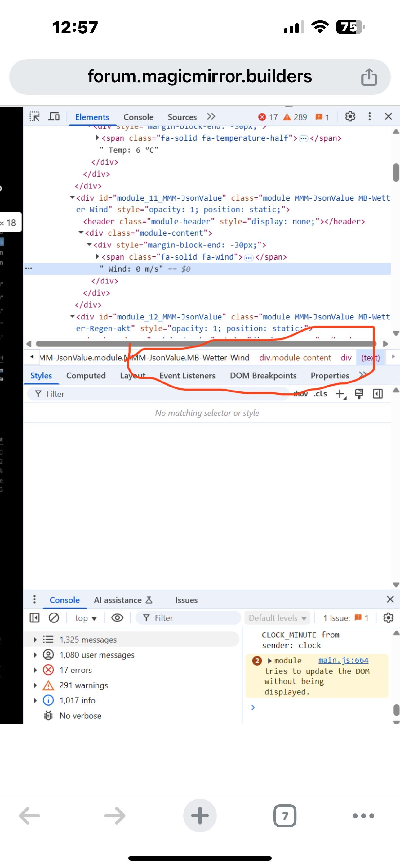Click the new style rule plus icon
The width and height of the screenshot is (400, 868).
click(340, 394)
